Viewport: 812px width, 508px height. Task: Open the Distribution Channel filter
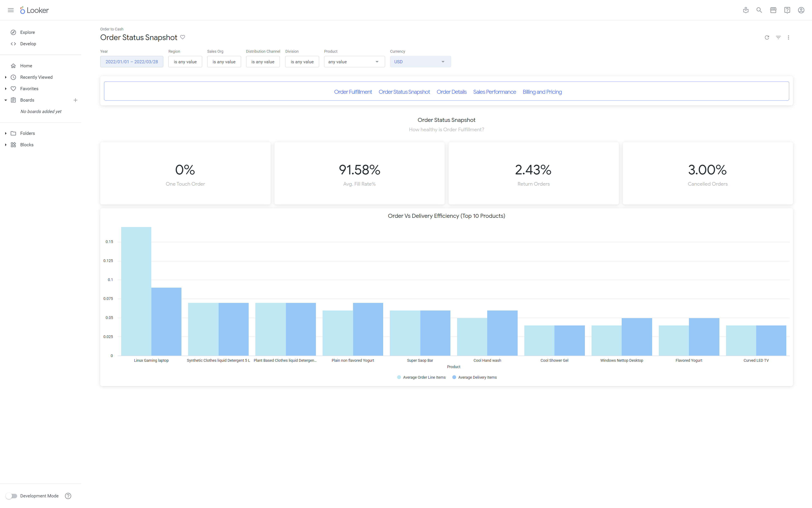(263, 62)
